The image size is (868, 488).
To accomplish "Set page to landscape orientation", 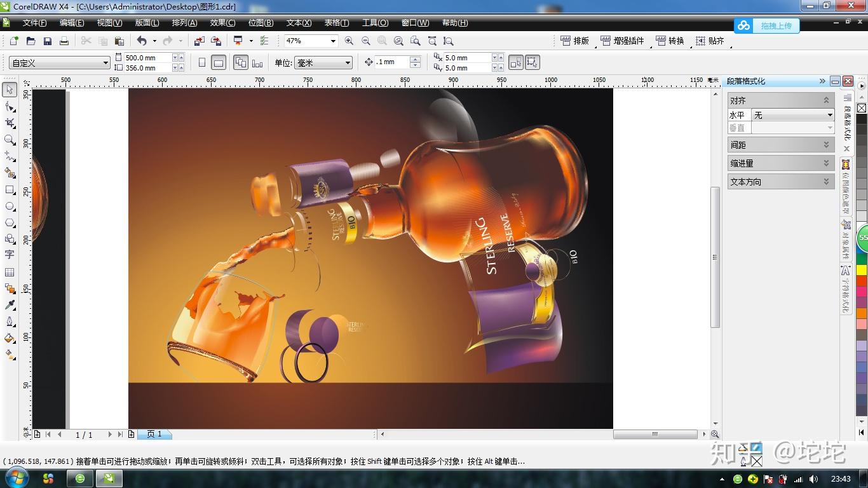I will tap(218, 62).
